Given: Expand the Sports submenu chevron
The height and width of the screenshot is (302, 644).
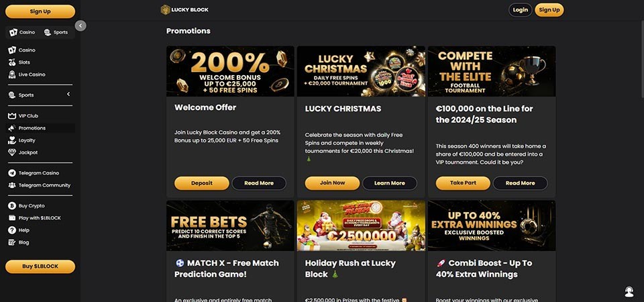Looking at the screenshot, I should click(x=68, y=94).
